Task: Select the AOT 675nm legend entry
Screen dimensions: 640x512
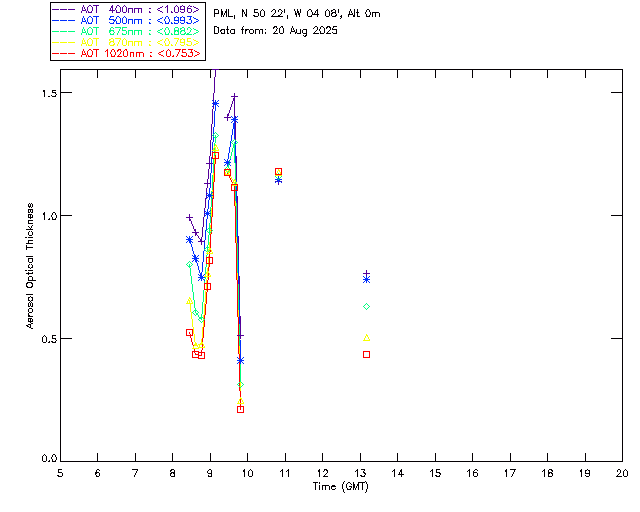Action: click(127, 31)
